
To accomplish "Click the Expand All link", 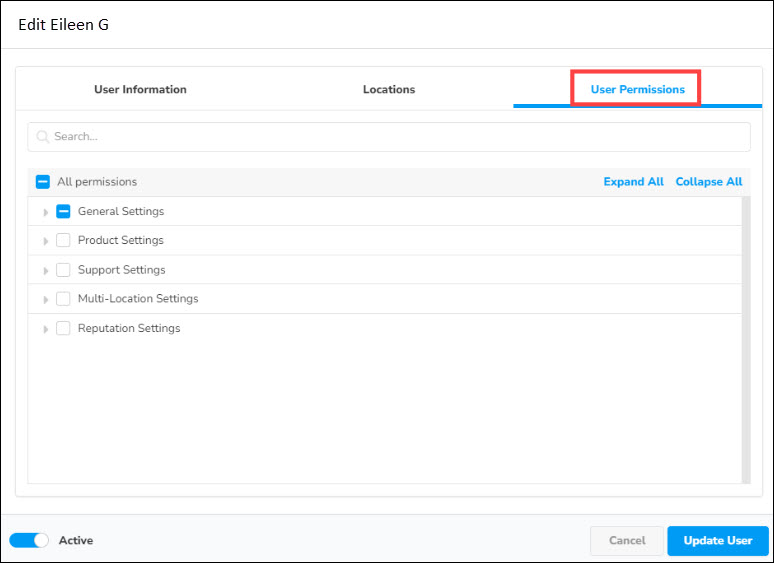I will 633,182.
